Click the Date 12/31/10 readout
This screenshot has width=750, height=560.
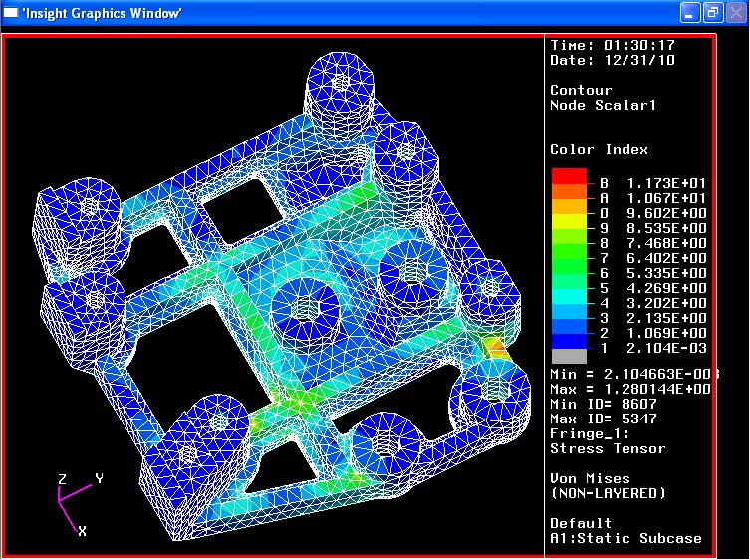(x=613, y=60)
